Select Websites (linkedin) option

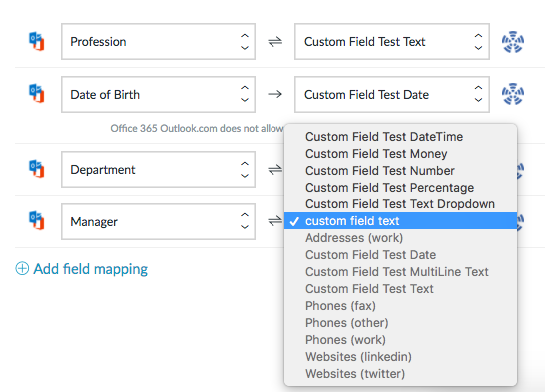pyautogui.click(x=400, y=357)
